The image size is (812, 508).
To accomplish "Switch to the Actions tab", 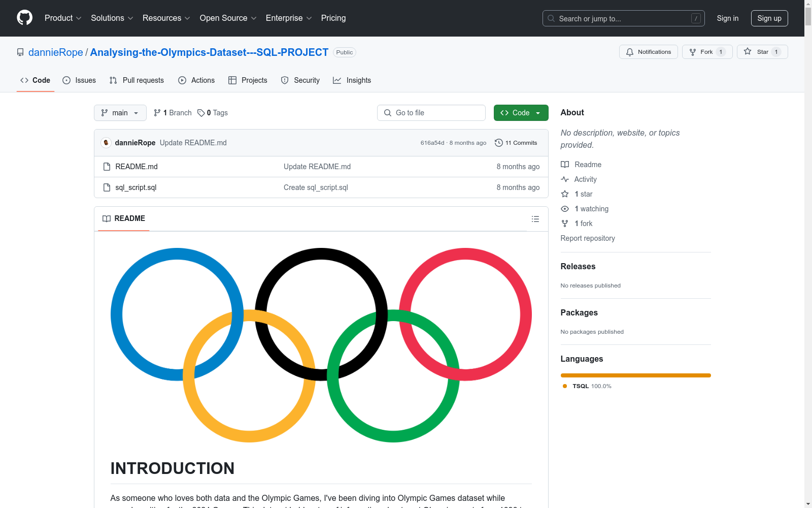I will click(x=196, y=80).
